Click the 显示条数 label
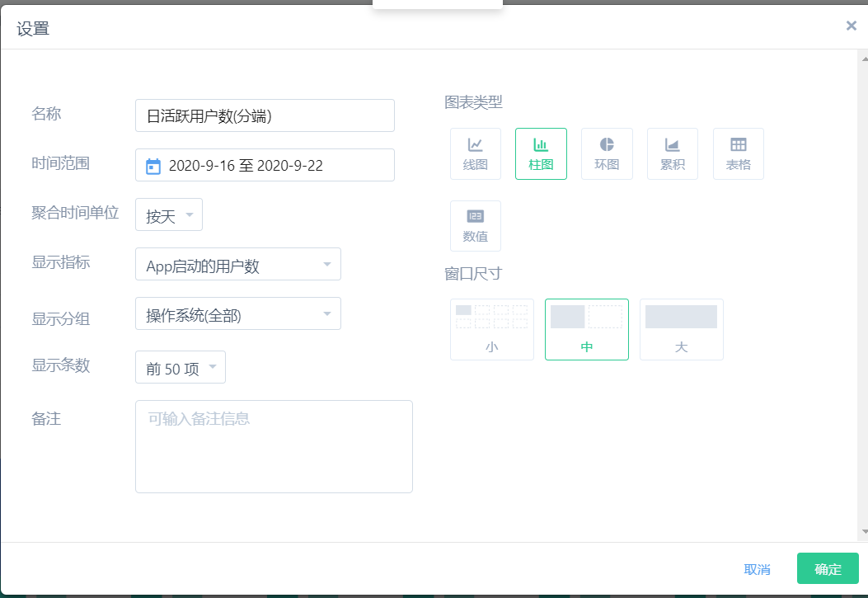Image resolution: width=868 pixels, height=598 pixels. click(x=61, y=365)
